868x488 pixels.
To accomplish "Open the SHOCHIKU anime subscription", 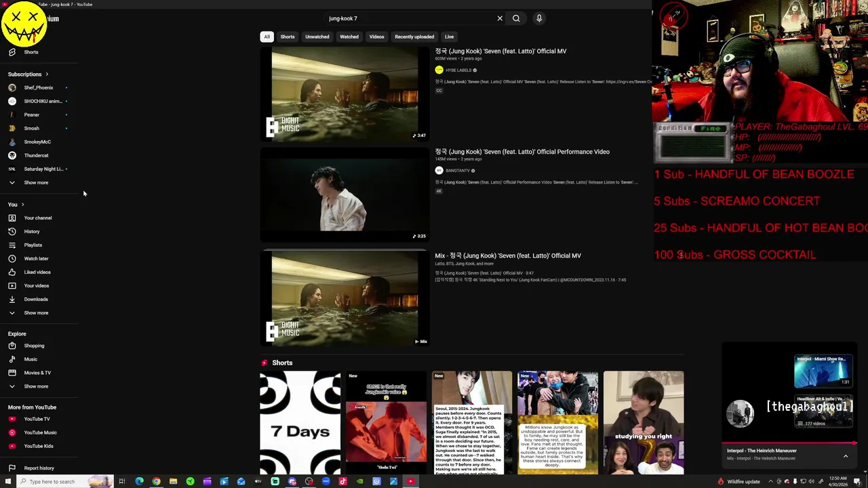I will click(42, 101).
